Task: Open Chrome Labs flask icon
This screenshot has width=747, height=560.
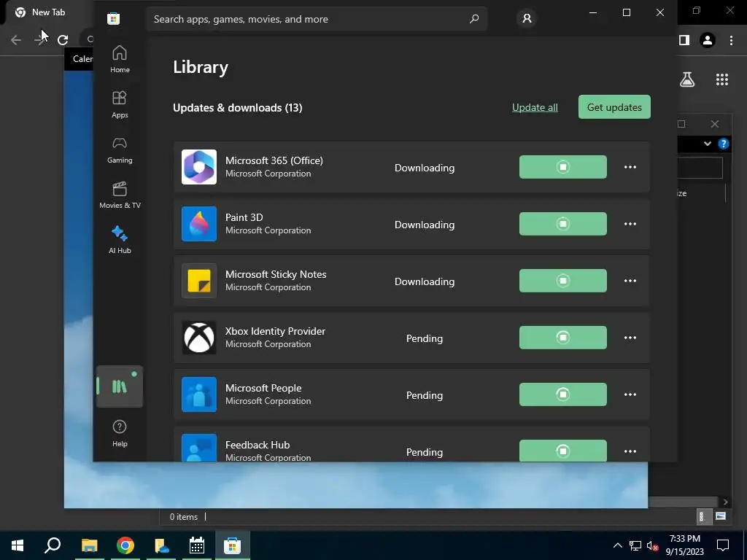Action: click(687, 79)
